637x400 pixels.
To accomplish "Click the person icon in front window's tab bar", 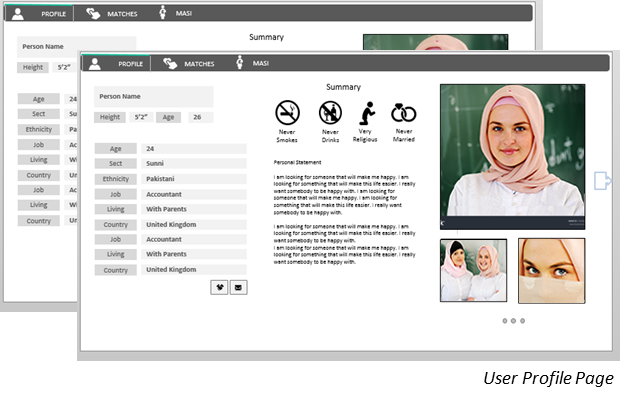I will [95, 63].
